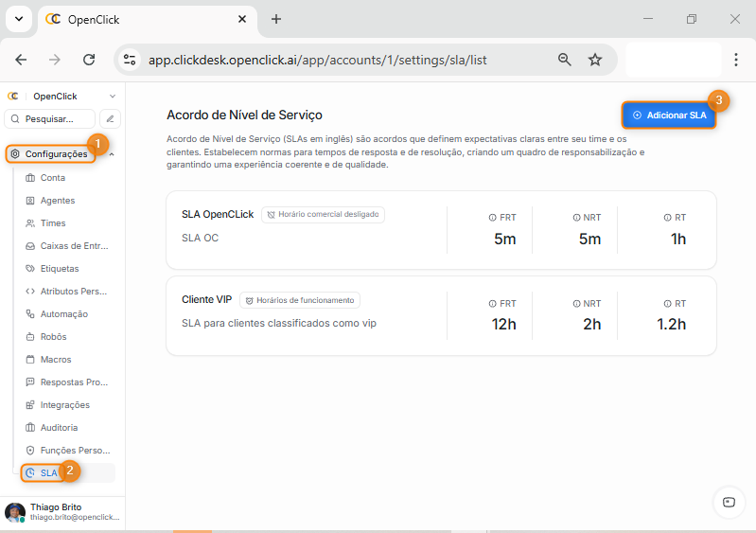The image size is (756, 533).
Task: Open site information icon in address bar
Action: [x=130, y=60]
